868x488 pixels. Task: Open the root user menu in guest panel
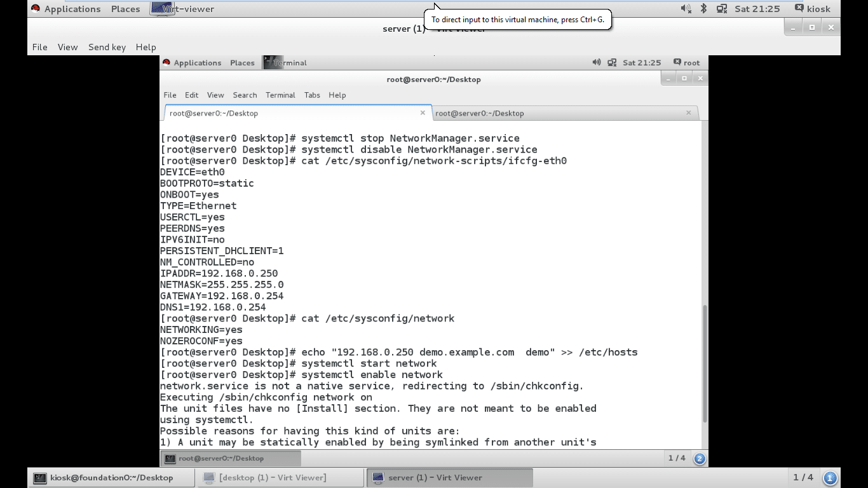click(x=686, y=62)
